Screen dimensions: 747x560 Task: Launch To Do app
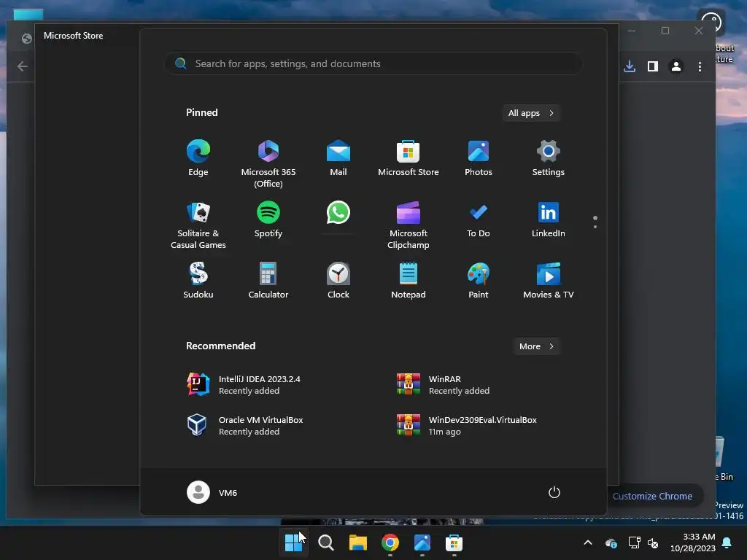pos(479,220)
